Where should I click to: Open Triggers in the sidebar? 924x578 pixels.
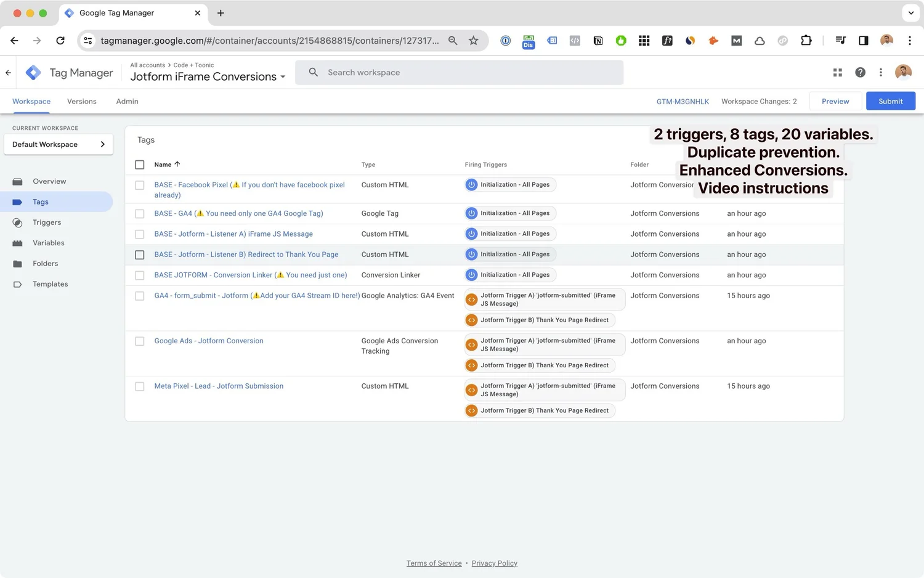(47, 222)
